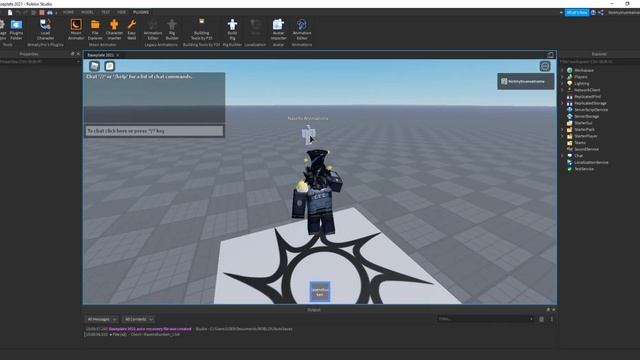Click the help icon beside What's New
Screen dimensions: 640x360
[593, 13]
